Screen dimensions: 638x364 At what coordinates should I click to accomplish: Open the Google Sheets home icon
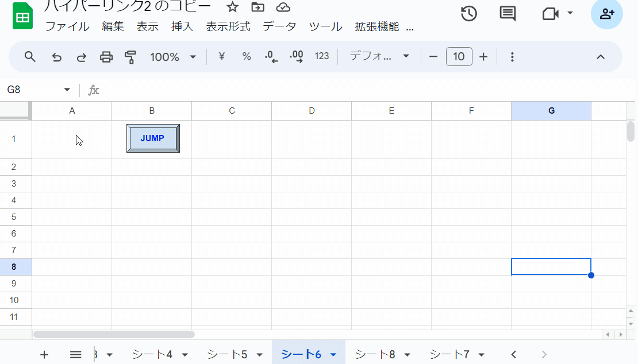point(22,16)
